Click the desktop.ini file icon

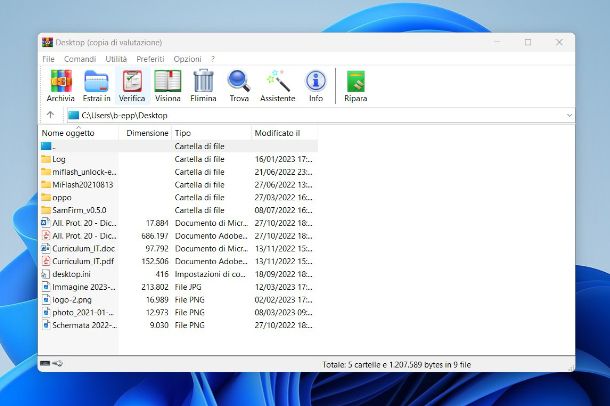46,274
